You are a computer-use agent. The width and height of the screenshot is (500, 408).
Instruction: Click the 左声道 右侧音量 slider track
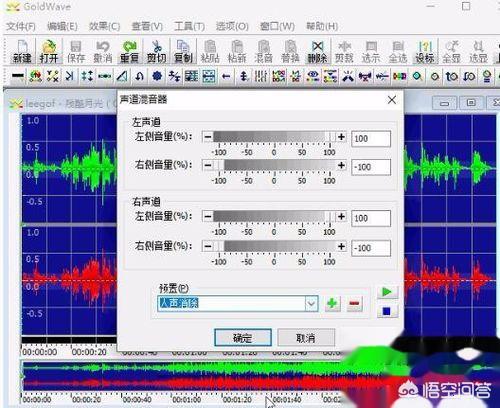click(x=274, y=165)
